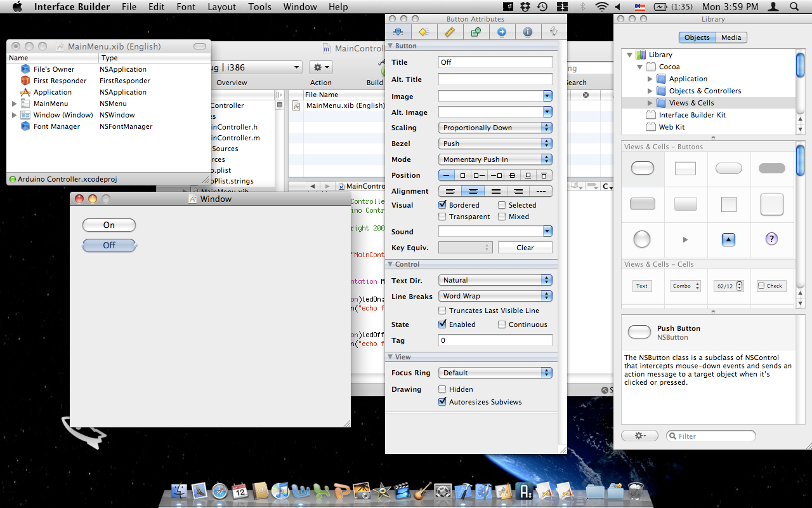Open the Scaling popup menu

(495, 128)
